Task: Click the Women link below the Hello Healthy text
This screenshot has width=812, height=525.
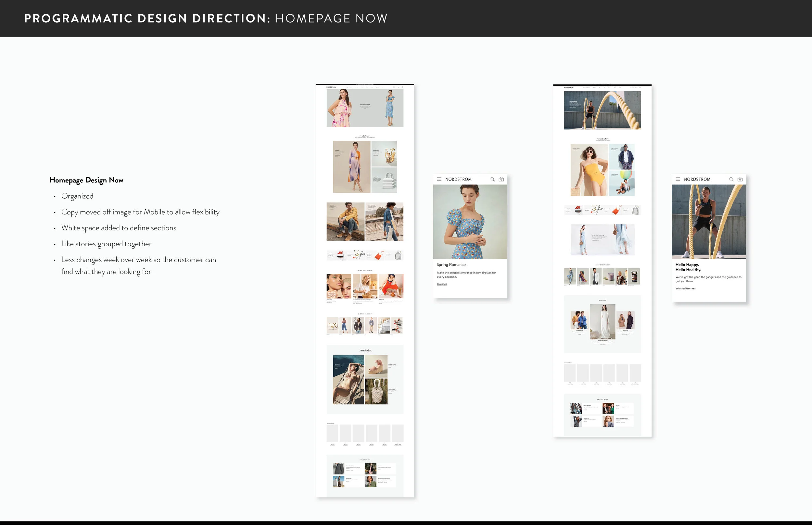Action: tap(685, 288)
